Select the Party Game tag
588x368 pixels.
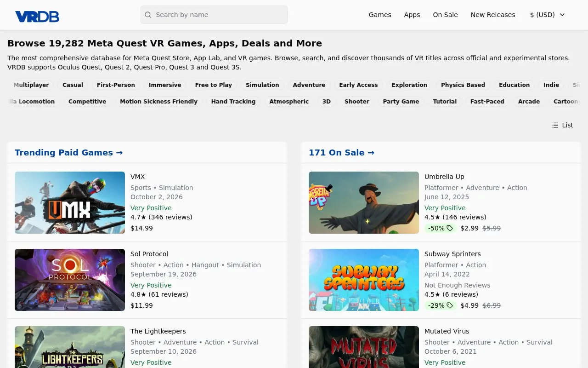pyautogui.click(x=401, y=102)
